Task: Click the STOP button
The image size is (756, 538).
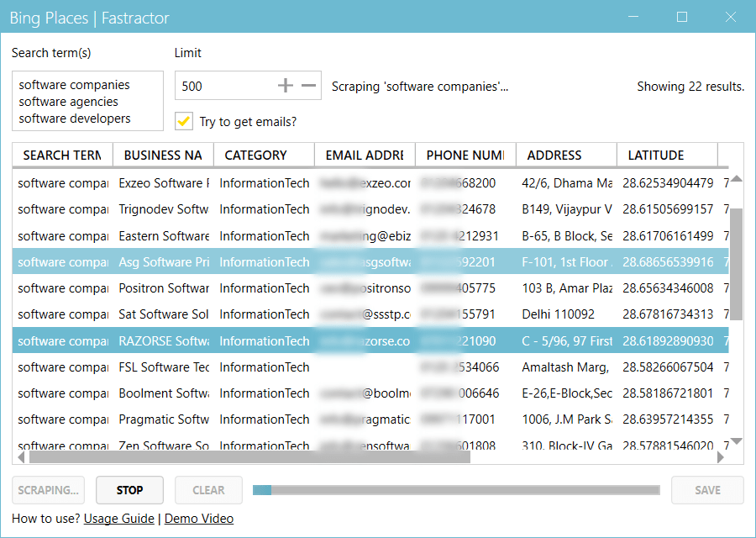Action: point(129,490)
